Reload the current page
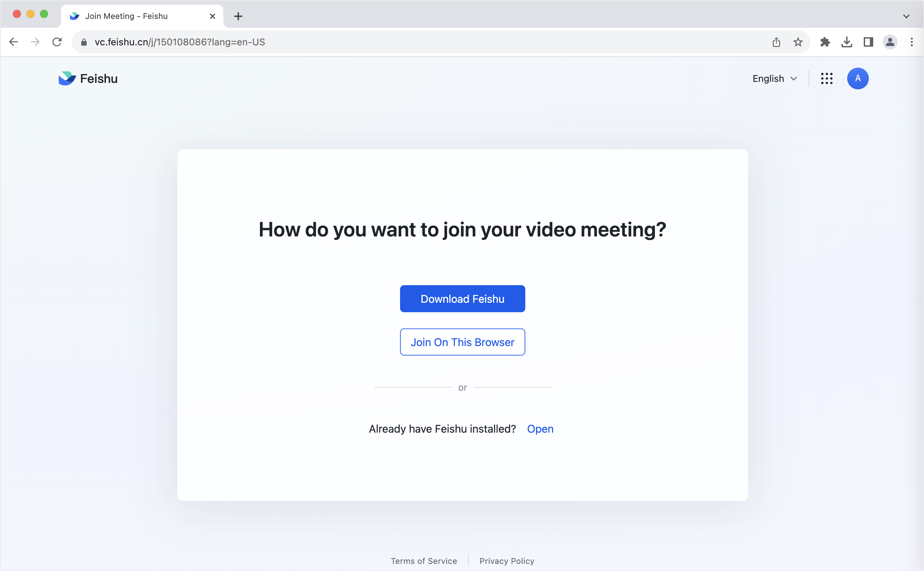Viewport: 924px width, 571px height. (57, 42)
